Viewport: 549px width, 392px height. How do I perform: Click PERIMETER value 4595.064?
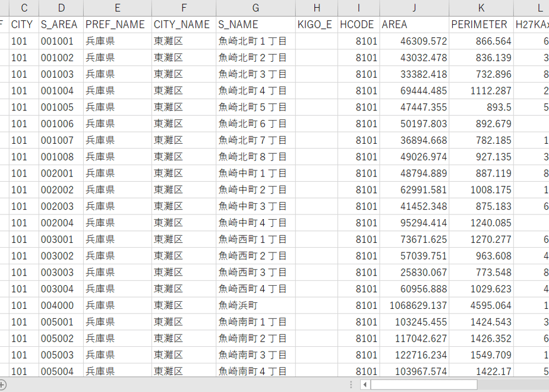481,305
